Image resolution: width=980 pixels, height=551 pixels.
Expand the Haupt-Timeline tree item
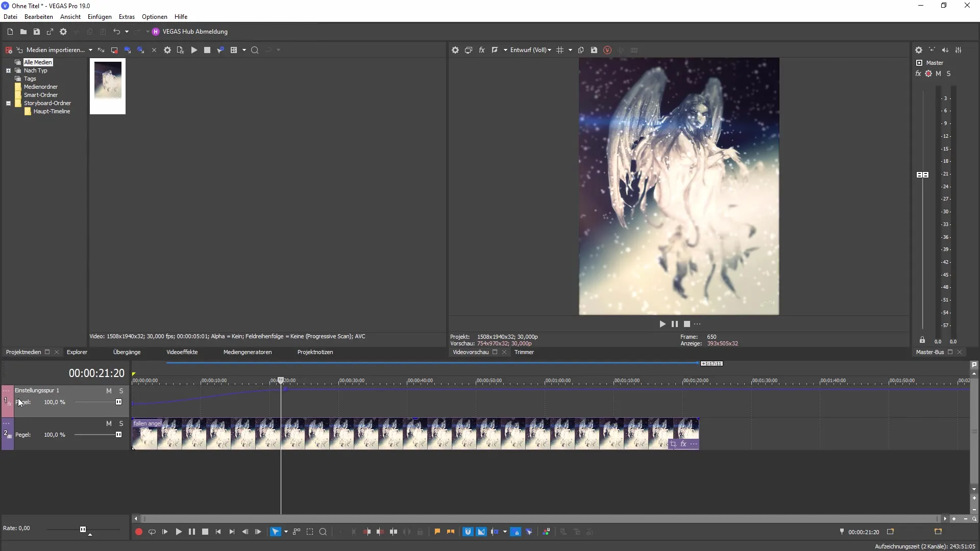click(52, 111)
